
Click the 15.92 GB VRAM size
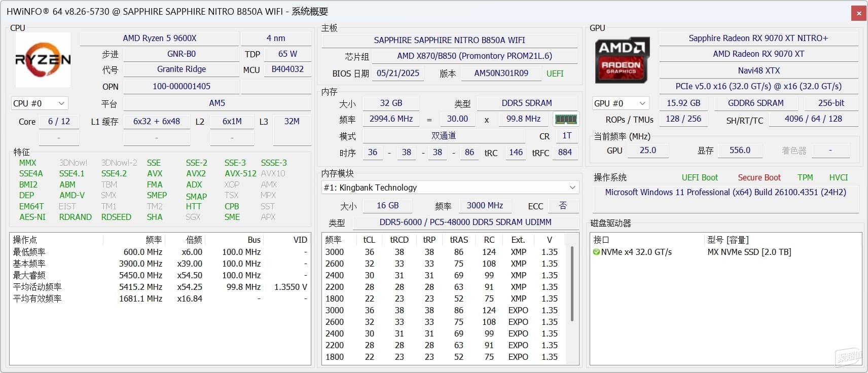pyautogui.click(x=683, y=103)
